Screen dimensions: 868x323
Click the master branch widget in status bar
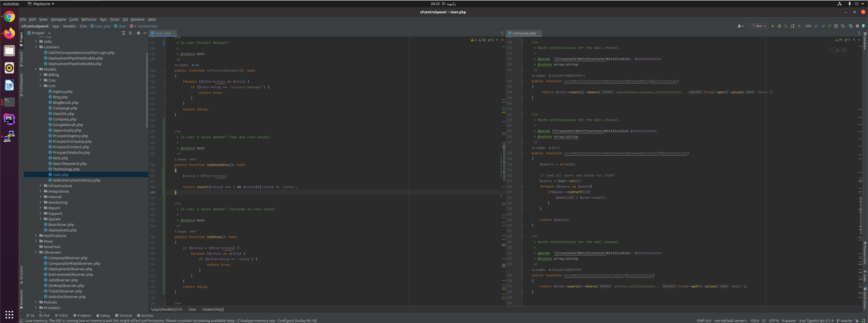coord(846,321)
